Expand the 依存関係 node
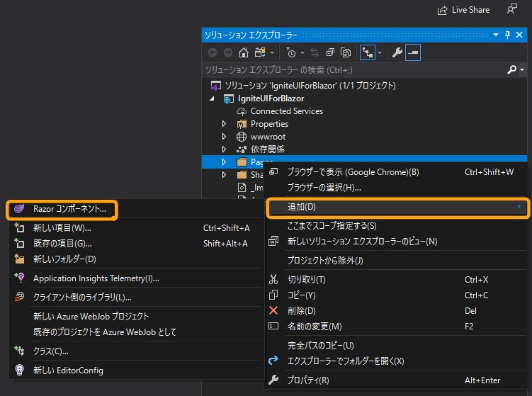Viewport: 532px width, 396px height. [x=224, y=149]
